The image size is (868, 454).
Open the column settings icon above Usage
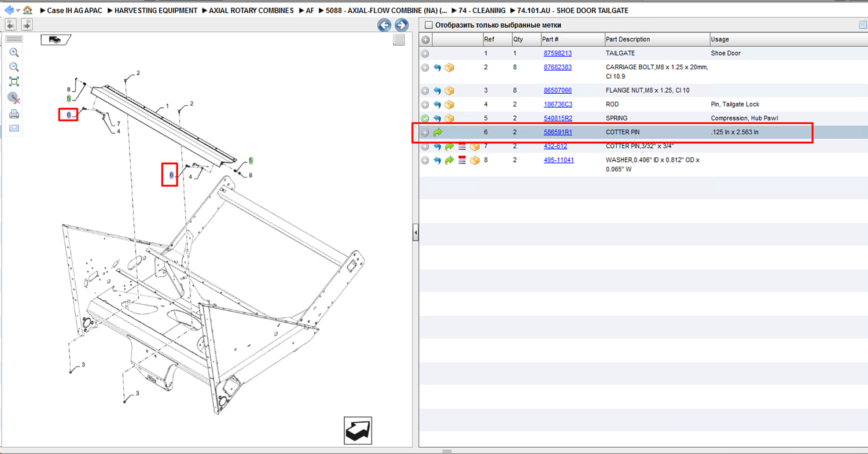(863, 25)
